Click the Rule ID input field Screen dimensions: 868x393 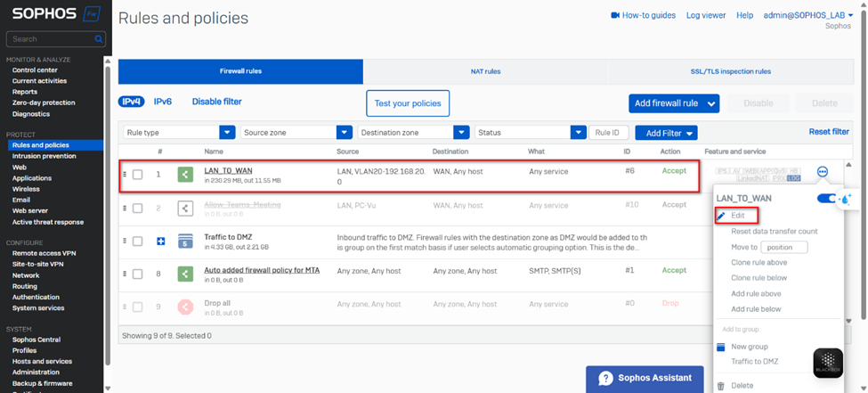pos(609,133)
